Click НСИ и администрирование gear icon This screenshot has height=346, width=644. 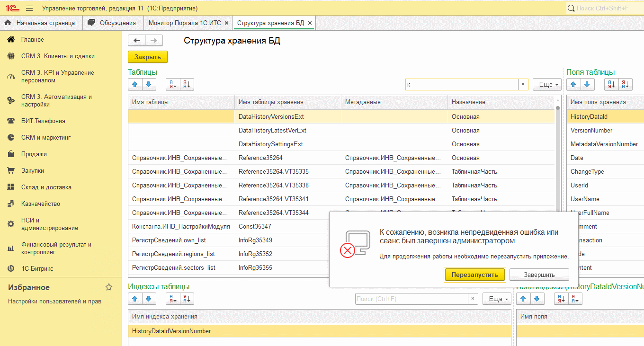click(11, 224)
